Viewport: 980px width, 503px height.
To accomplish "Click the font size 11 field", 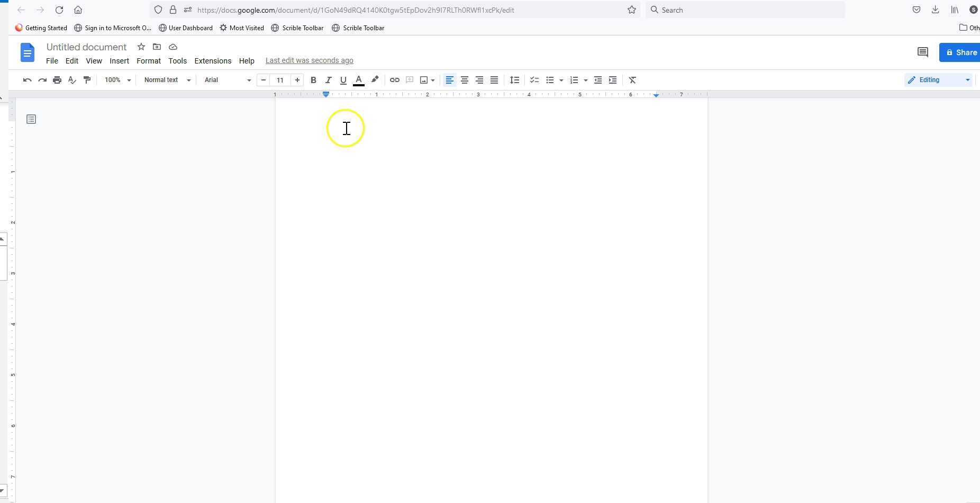I will coord(280,80).
